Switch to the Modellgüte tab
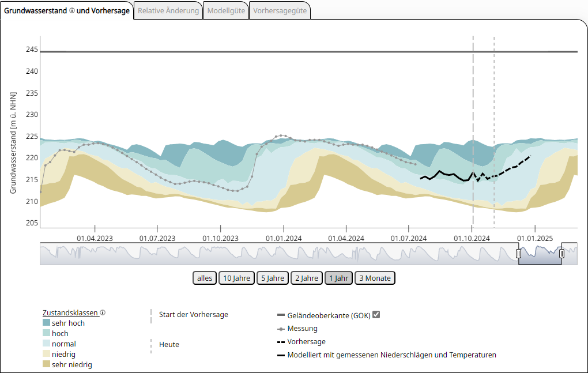The height and width of the screenshot is (373, 588). point(226,11)
